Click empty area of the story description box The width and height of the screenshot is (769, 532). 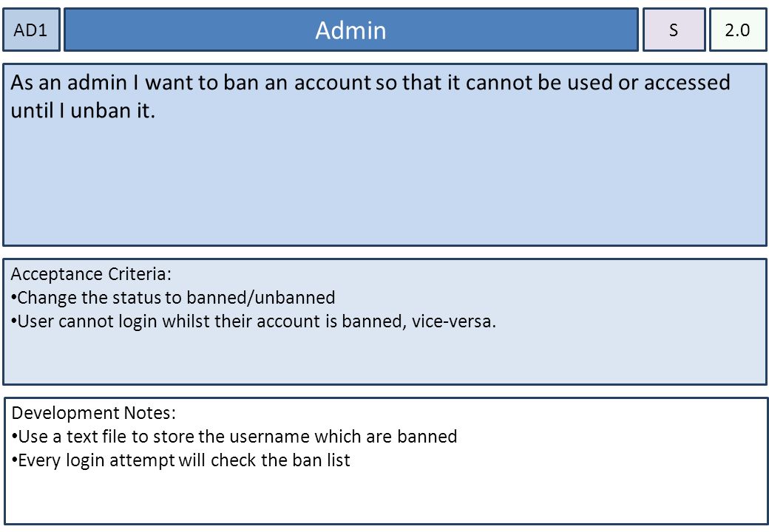coord(384,186)
